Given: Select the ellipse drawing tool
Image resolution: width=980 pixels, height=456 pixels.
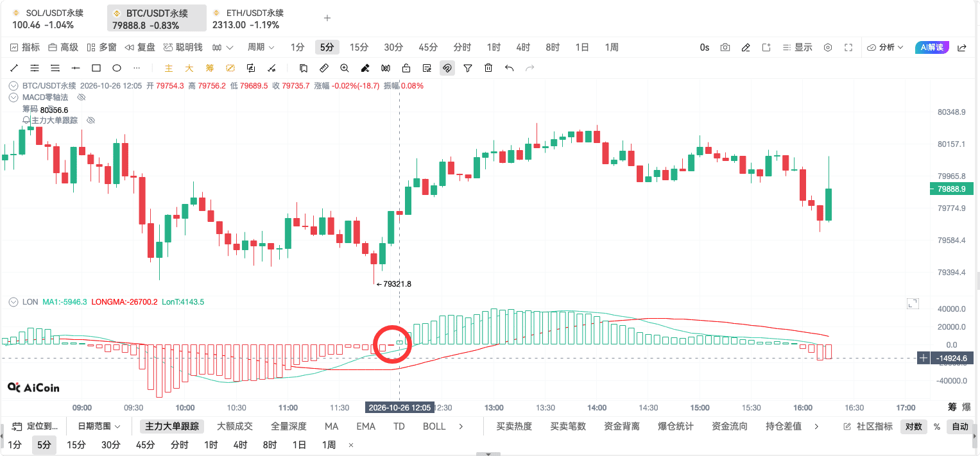Looking at the screenshot, I should 117,68.
